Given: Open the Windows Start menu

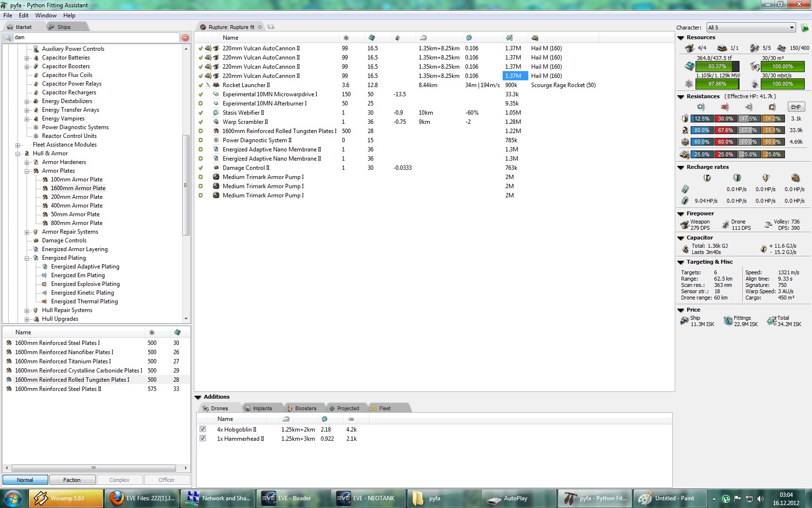Looking at the screenshot, I should (13, 498).
